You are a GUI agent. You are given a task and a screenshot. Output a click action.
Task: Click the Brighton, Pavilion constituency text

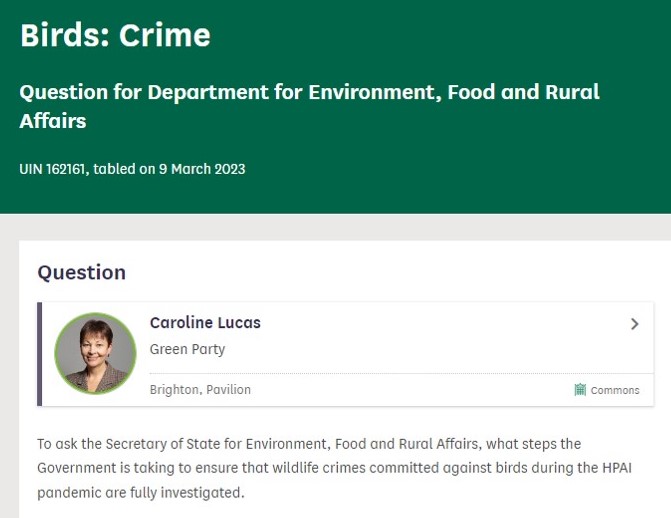click(200, 390)
